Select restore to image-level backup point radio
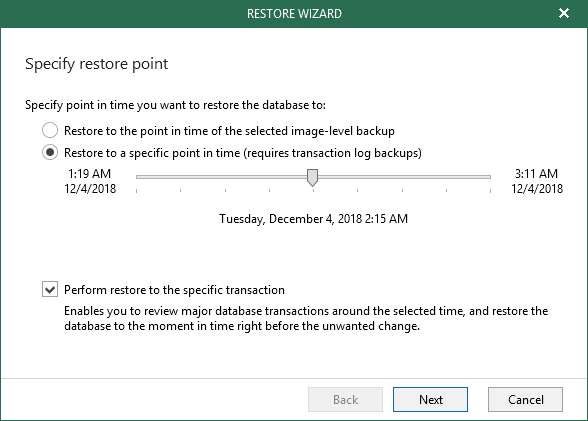This screenshot has height=421, width=588. pos(50,130)
